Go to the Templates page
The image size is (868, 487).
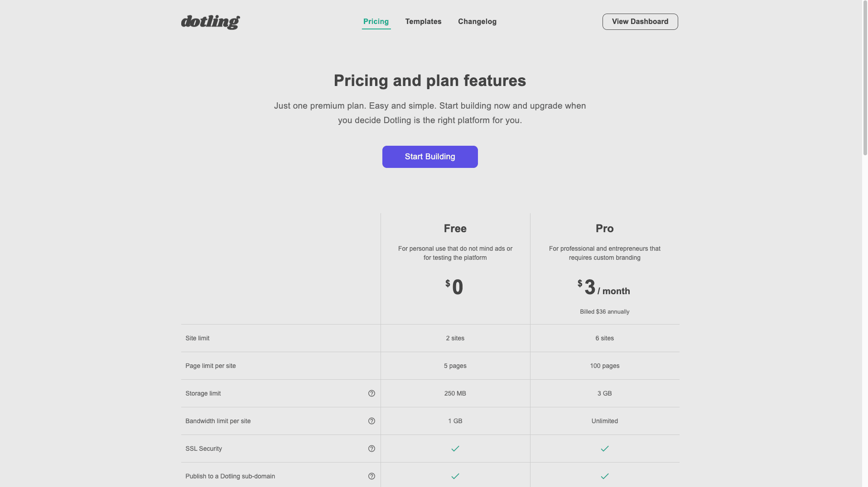tap(423, 22)
